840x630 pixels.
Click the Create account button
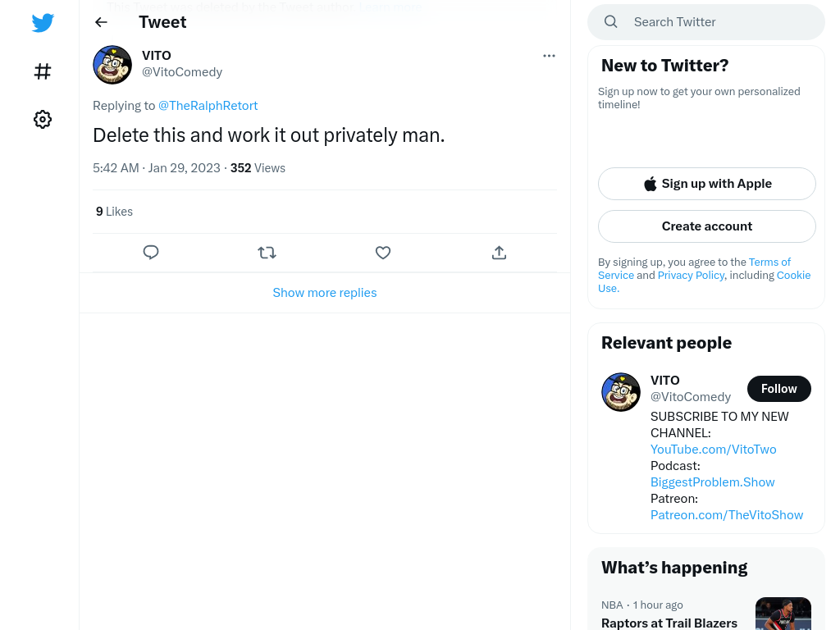coord(706,226)
